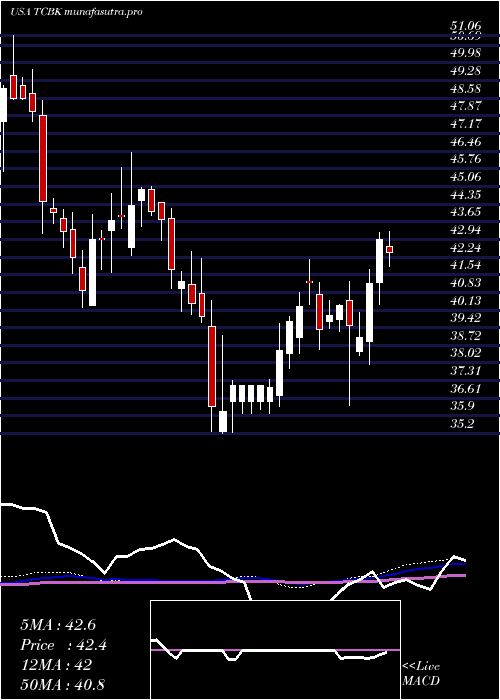Click the 41.54 price axis label

[465, 265]
